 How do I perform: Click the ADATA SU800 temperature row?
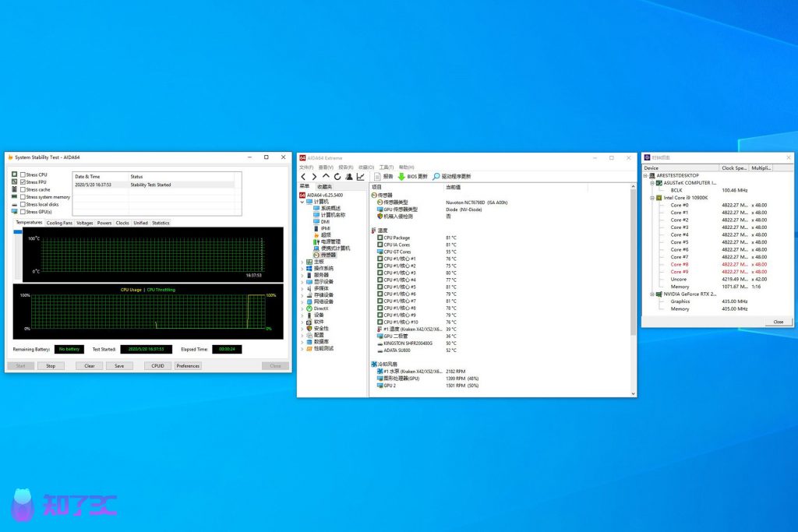pyautogui.click(x=417, y=351)
